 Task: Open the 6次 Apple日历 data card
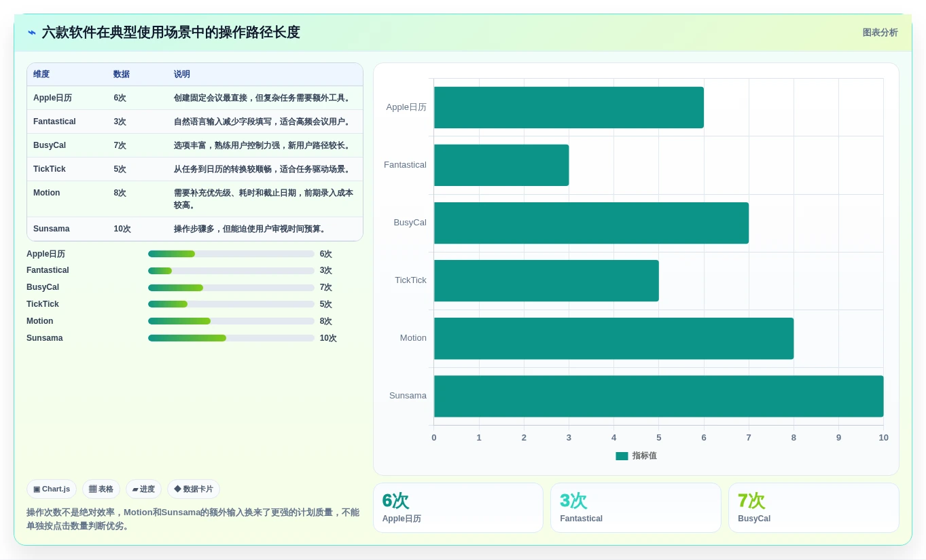coord(458,508)
